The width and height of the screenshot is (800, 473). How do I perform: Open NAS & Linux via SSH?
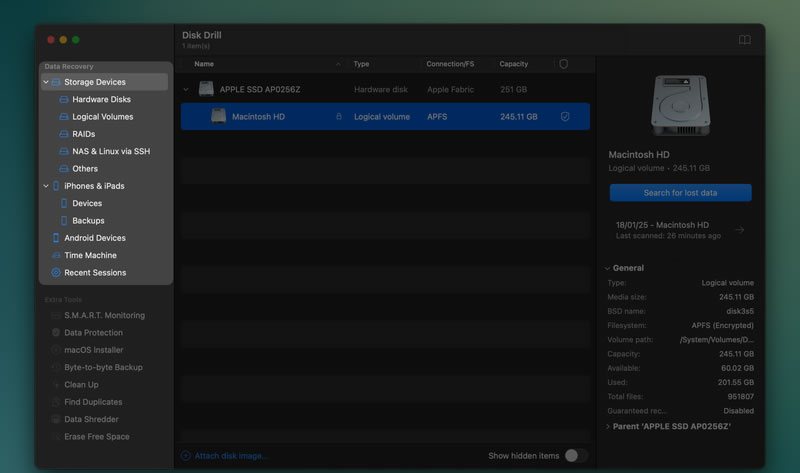pyautogui.click(x=111, y=152)
